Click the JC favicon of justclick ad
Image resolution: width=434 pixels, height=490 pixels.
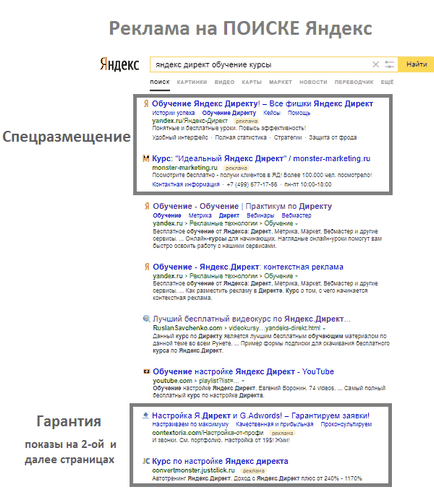click(146, 461)
